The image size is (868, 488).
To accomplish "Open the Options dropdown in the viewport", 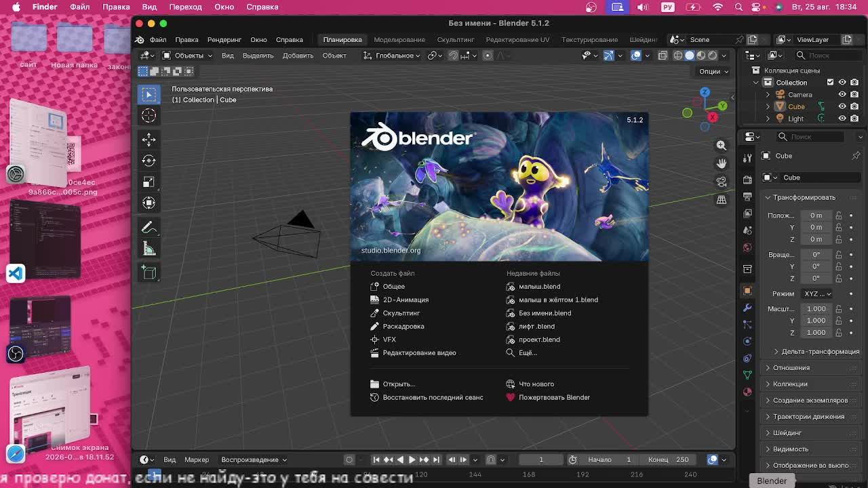I will 713,71.
